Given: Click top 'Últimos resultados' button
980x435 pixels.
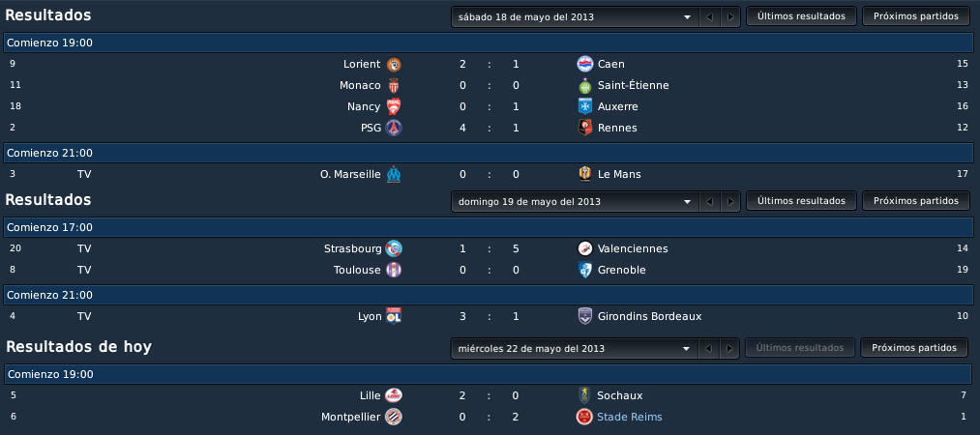Looking at the screenshot, I should 801,16.
